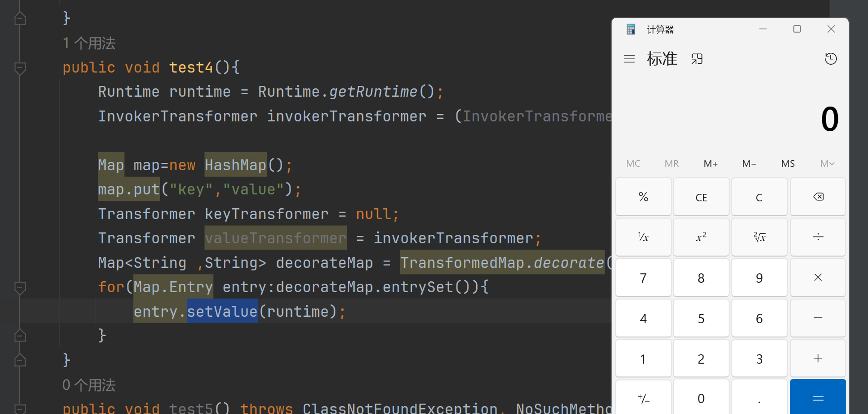Click fold end marker of test4 method
Screen dimensions: 868x414
tap(20, 360)
